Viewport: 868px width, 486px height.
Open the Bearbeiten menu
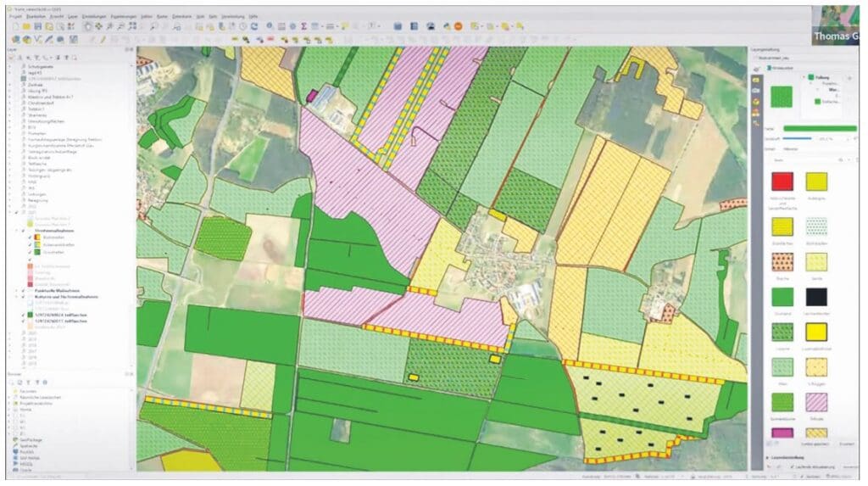36,17
